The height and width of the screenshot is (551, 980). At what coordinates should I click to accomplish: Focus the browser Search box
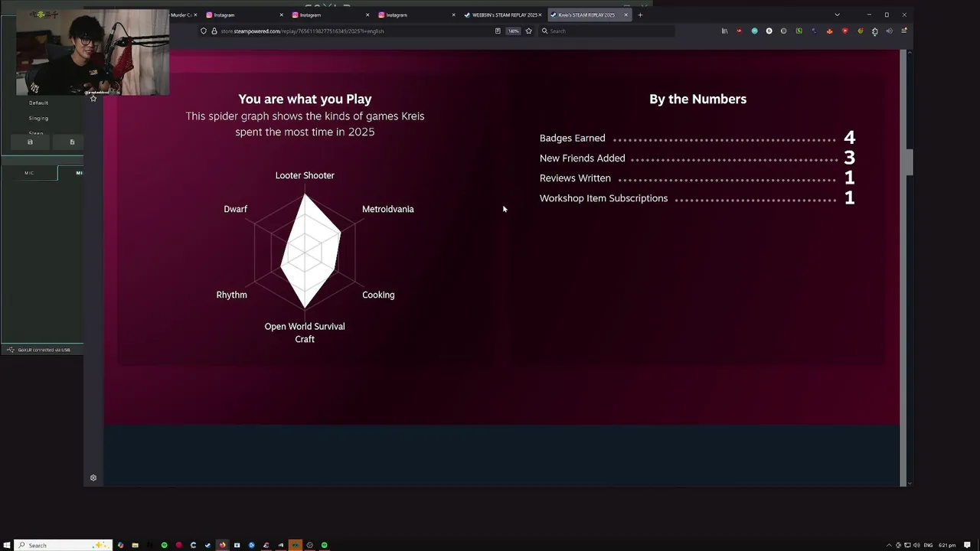(606, 31)
